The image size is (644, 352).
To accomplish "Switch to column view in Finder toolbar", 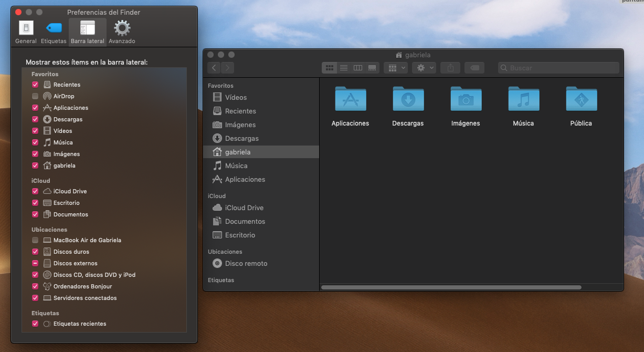I will pyautogui.click(x=358, y=68).
